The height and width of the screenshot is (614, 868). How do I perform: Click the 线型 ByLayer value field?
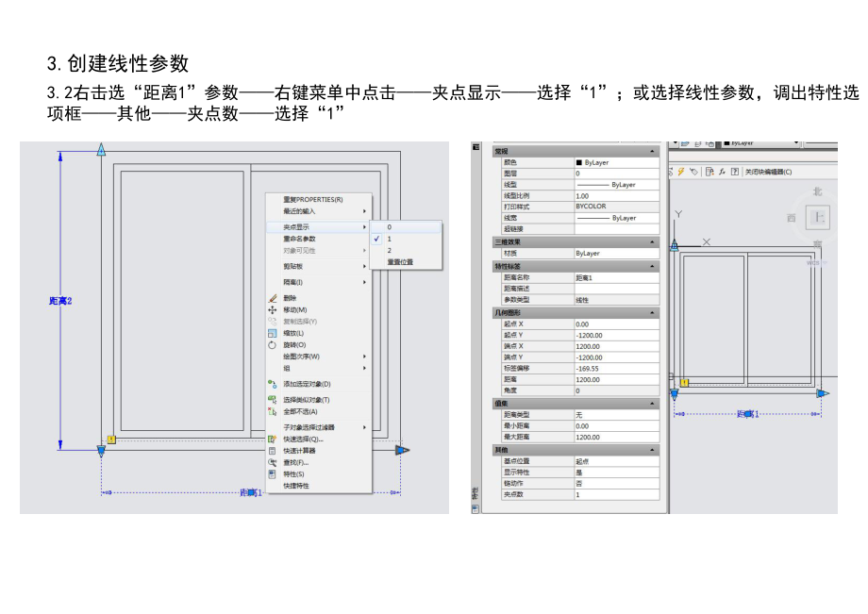617,185
